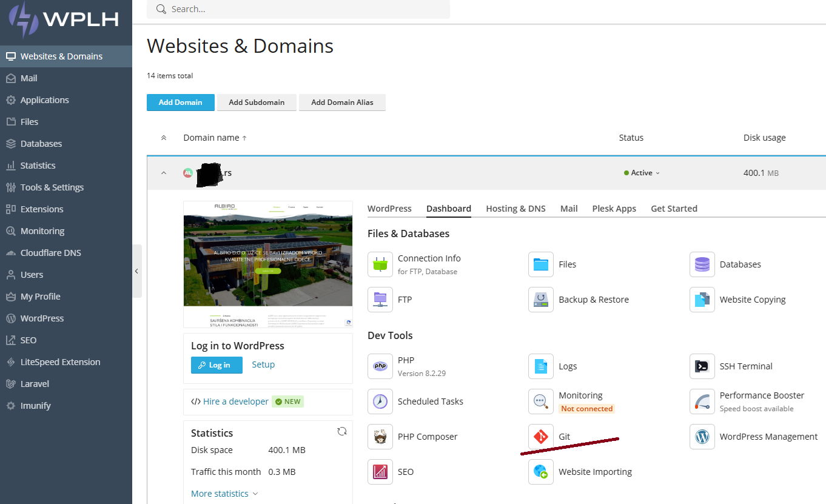Open the Monitoring icon in Dev Tools
Viewport: 826px width, 504px height.
pyautogui.click(x=541, y=402)
